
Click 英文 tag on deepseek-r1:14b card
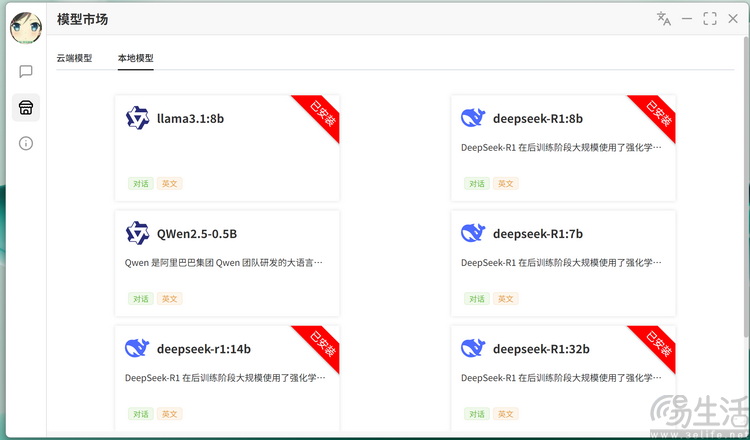click(169, 414)
